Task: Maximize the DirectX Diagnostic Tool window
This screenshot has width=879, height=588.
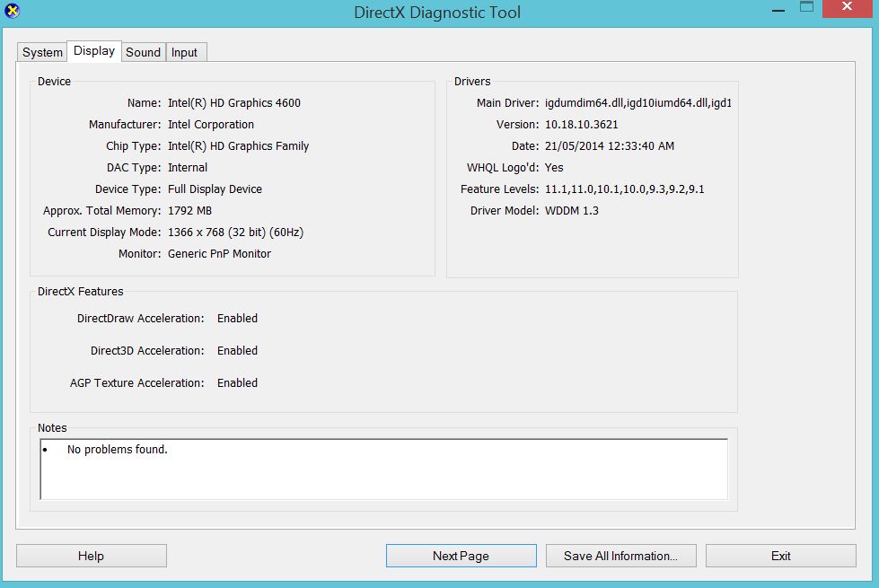Action: 806,8
